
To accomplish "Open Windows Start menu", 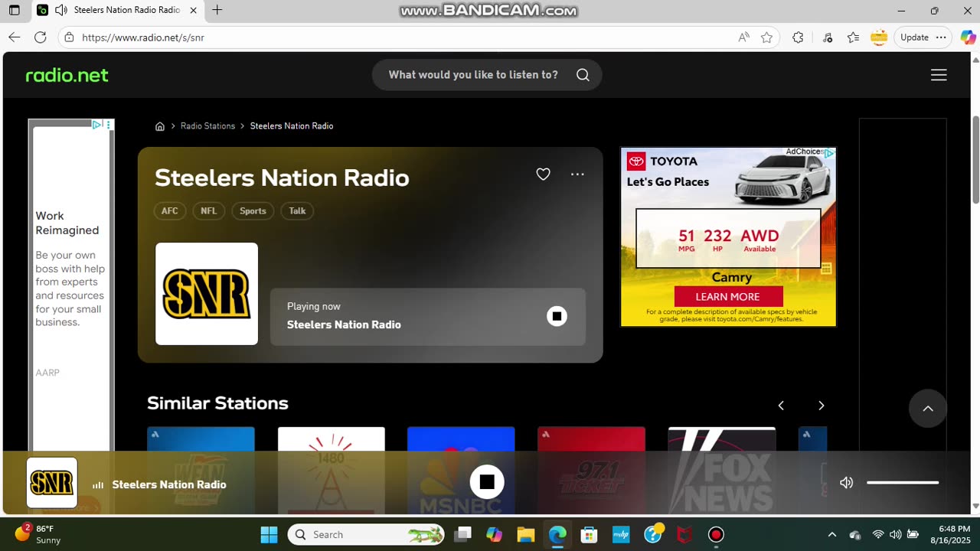I will pos(269,534).
